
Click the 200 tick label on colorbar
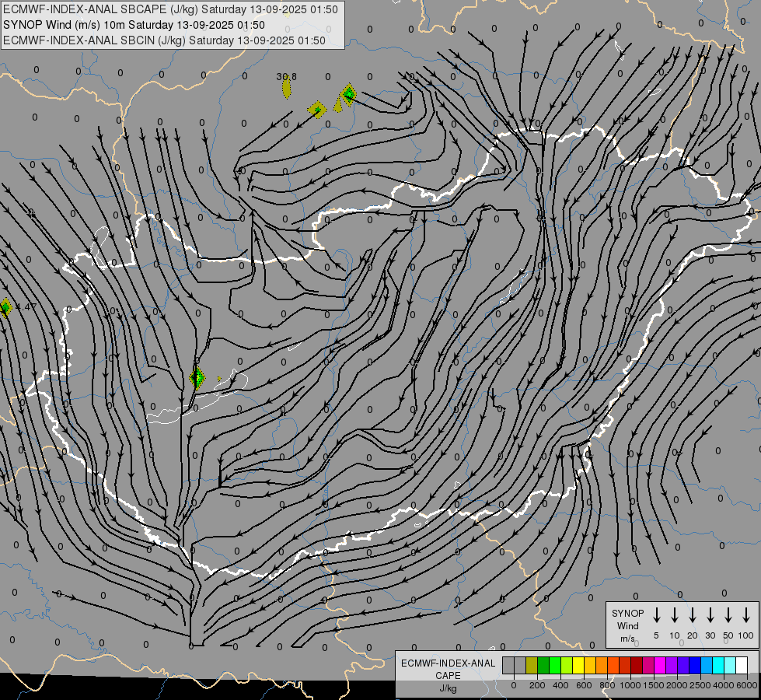point(537,685)
